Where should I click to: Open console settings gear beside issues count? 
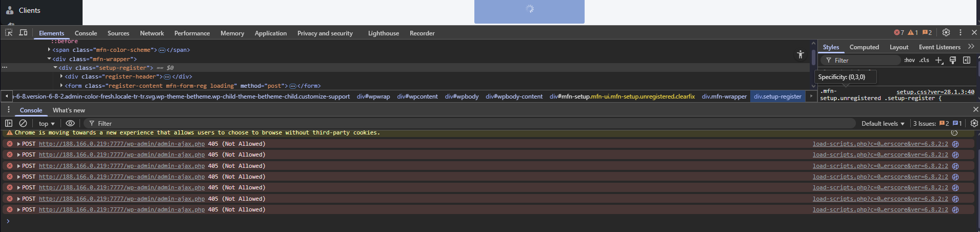click(x=974, y=123)
